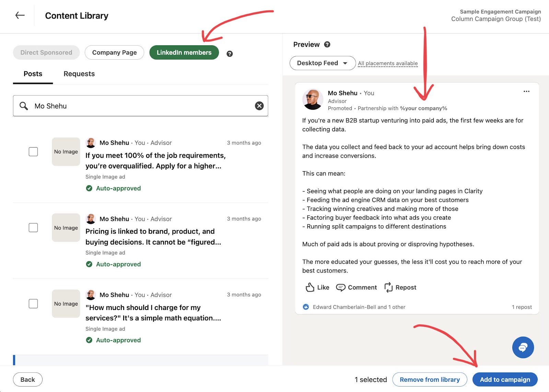Select the Company Page filter

click(x=114, y=52)
